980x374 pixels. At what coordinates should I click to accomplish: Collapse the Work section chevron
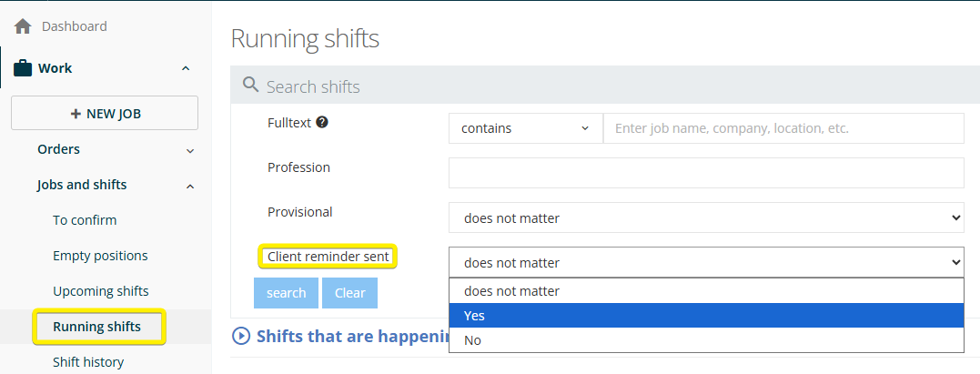point(186,68)
